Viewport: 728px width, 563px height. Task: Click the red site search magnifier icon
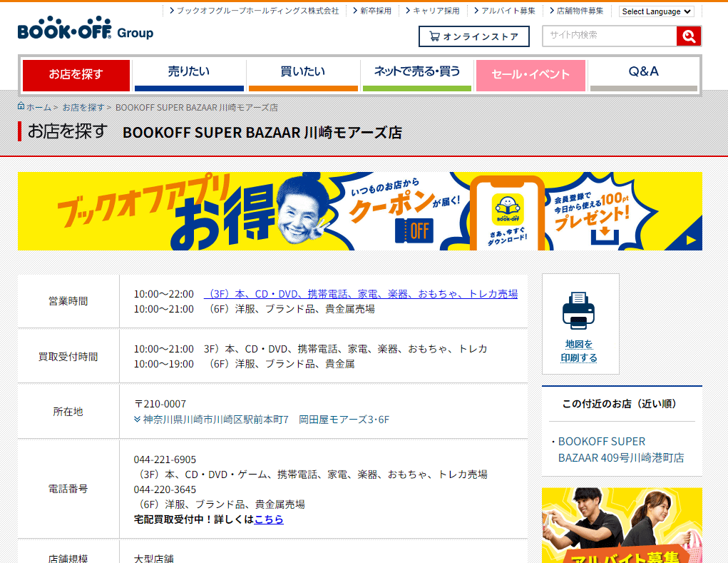coord(688,35)
